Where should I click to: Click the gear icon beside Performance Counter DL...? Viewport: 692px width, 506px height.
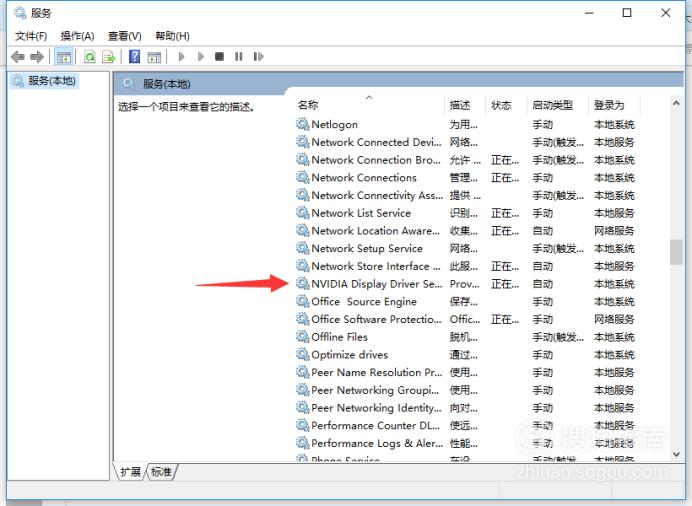pyautogui.click(x=302, y=425)
